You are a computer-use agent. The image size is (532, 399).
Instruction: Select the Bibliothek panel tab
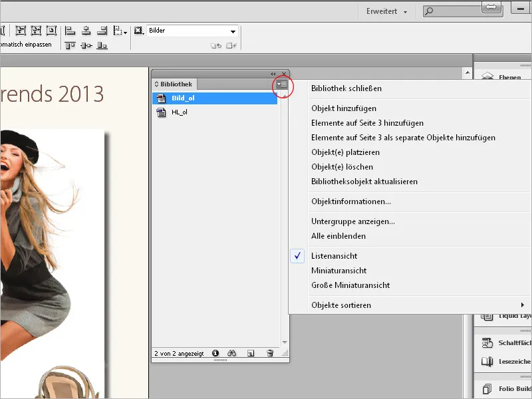(x=174, y=84)
